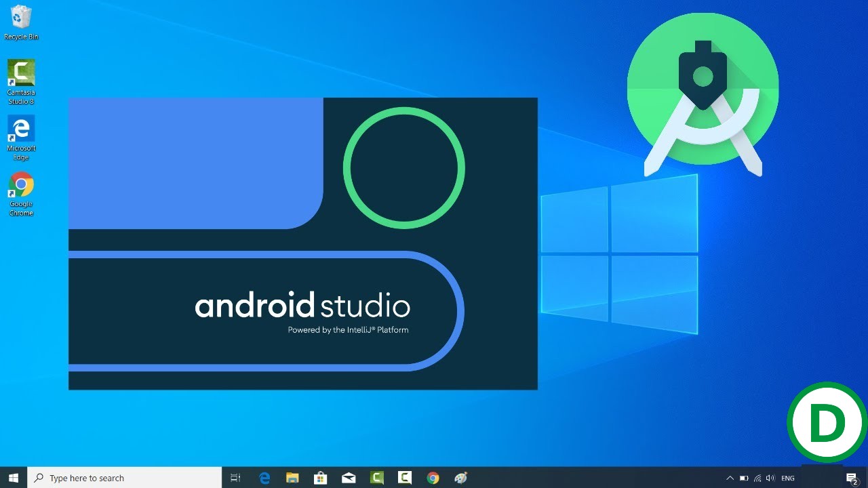
Task: Expand the notification center showing 2 alerts
Action: [853, 477]
